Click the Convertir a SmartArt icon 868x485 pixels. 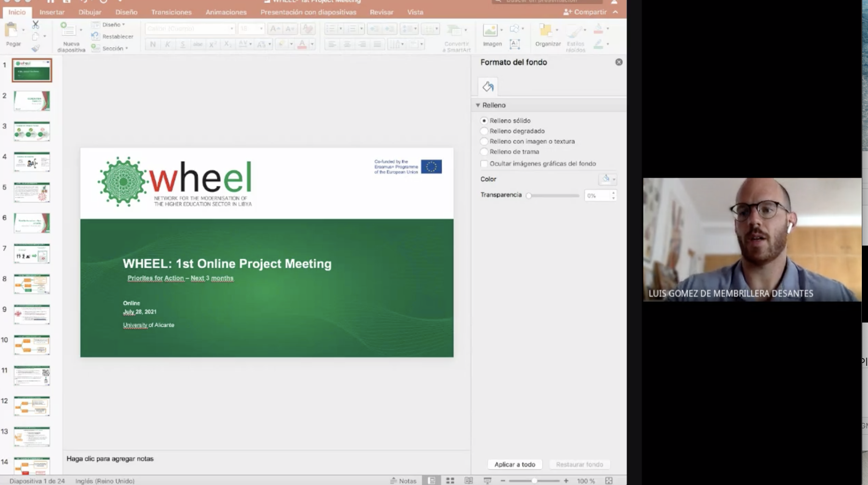pyautogui.click(x=454, y=31)
